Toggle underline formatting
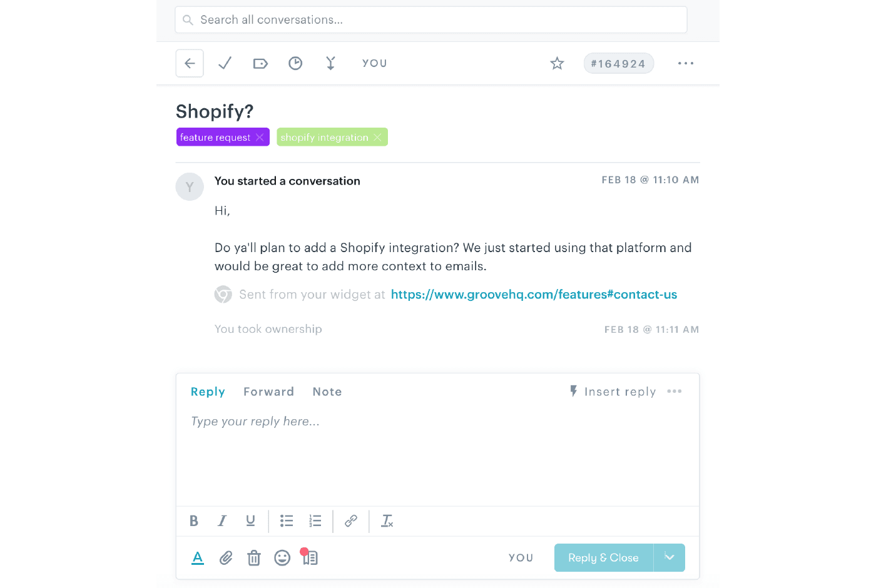Image resolution: width=876 pixels, height=588 pixels. point(250,520)
